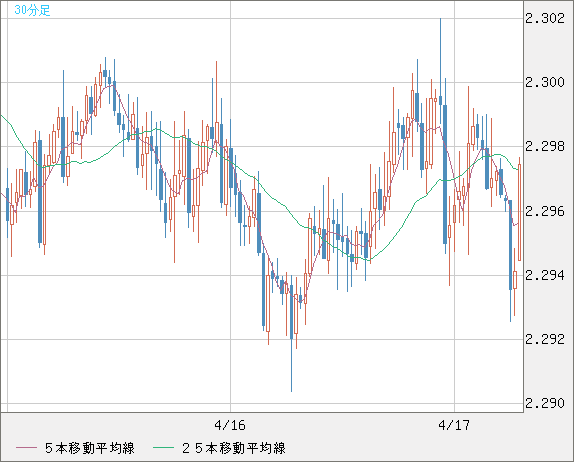Select the 2.296 price axis label
Viewport: 574px width, 462px height.
(545, 211)
